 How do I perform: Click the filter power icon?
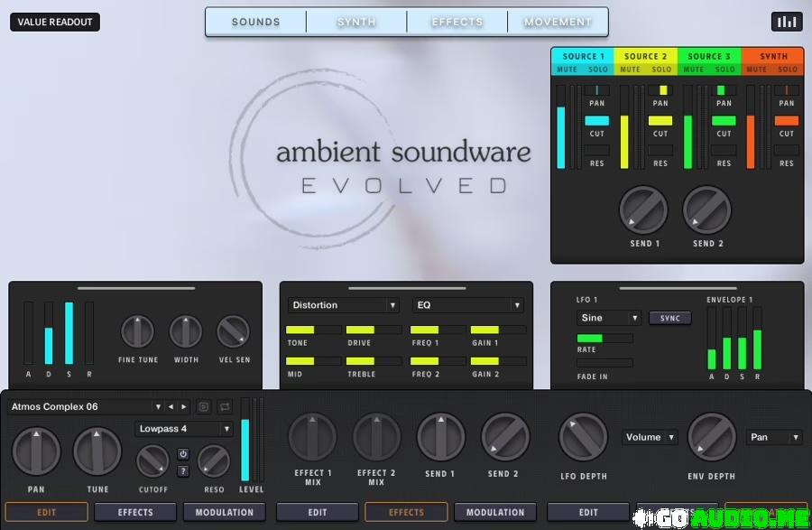[x=183, y=454]
